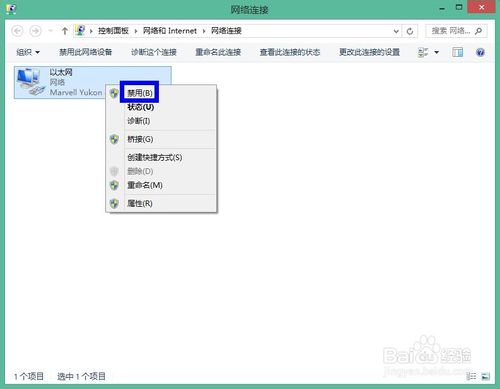The image size is (500, 389).
Task: Switch to large icons view in status bar
Action: 486,376
